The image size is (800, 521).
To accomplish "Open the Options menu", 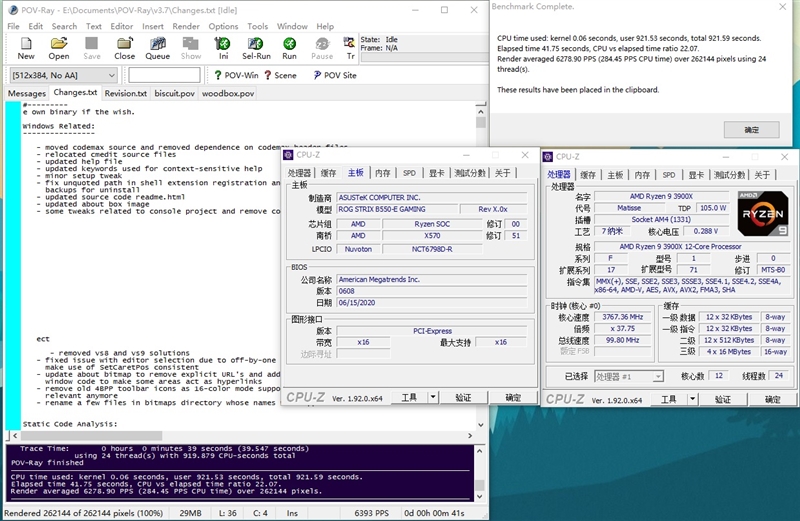I will point(223,26).
